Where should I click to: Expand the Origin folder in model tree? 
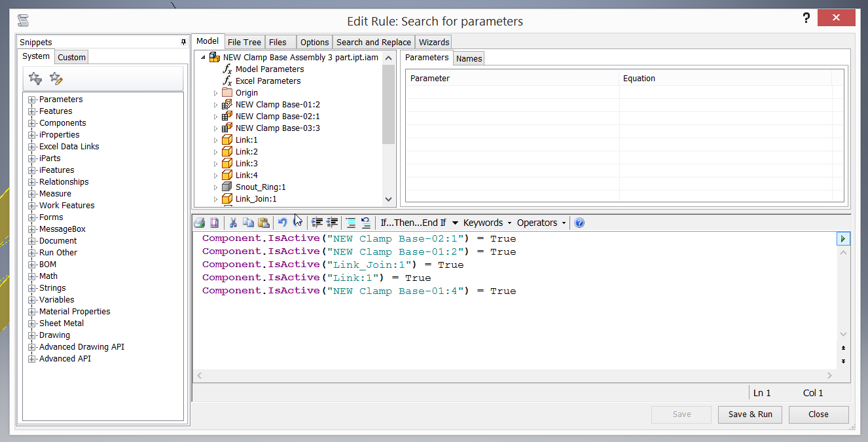(x=215, y=93)
